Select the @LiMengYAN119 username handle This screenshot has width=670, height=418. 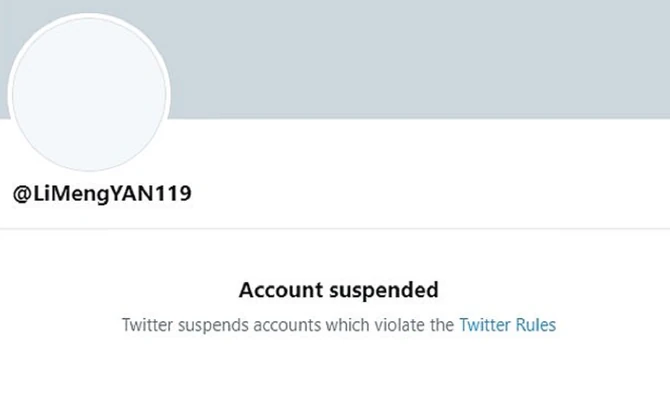point(101,193)
